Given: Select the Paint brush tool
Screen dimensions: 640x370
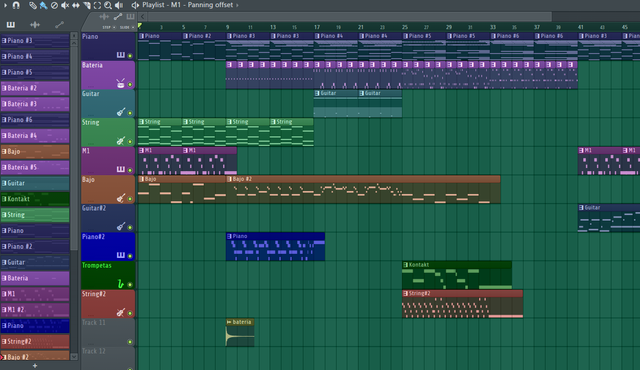Looking at the screenshot, I should pos(43,5).
